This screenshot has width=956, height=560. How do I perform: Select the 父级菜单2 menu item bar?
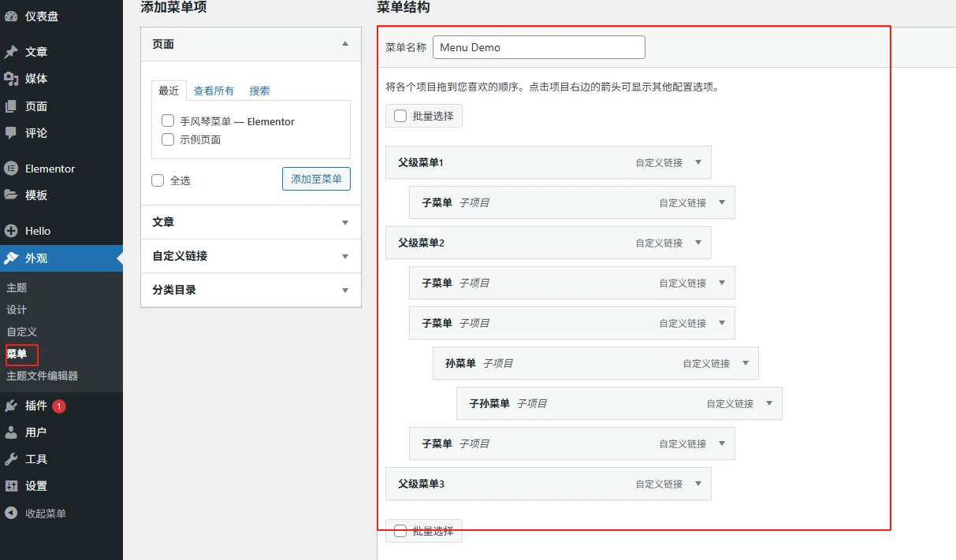point(549,243)
